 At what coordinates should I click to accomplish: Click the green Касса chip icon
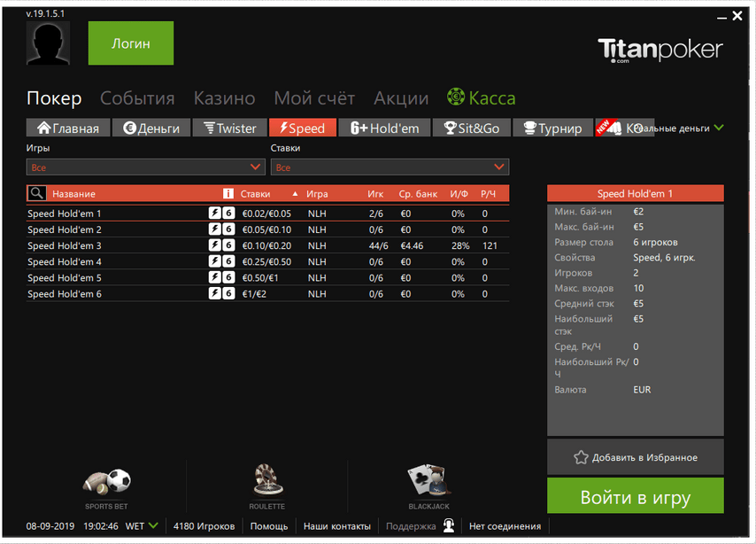(456, 97)
